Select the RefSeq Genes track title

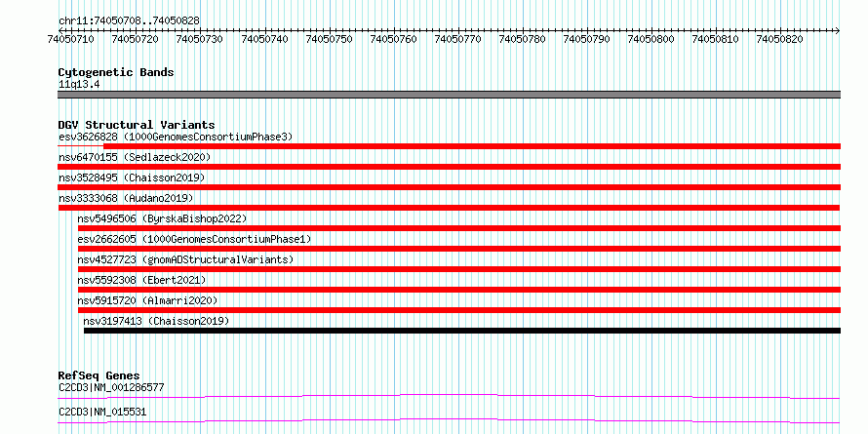[99, 375]
